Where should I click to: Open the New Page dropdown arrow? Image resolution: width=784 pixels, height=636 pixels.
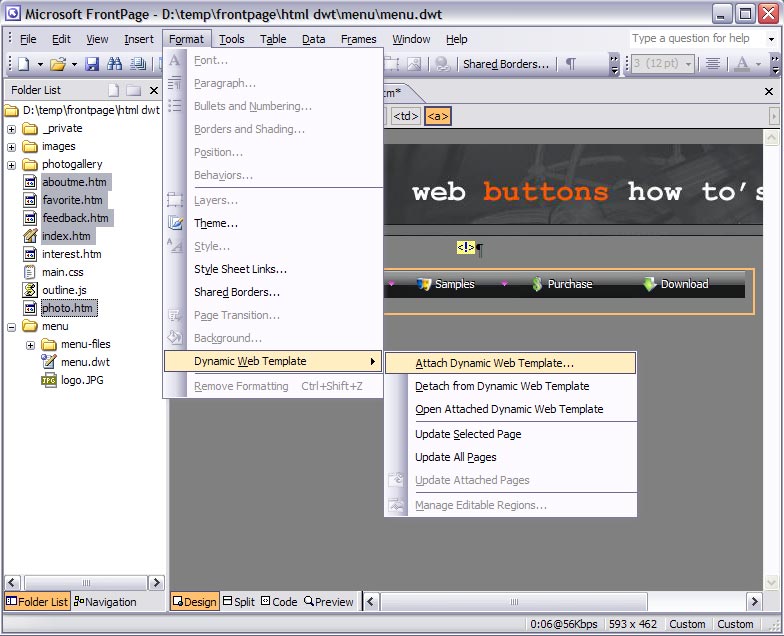click(x=40, y=64)
